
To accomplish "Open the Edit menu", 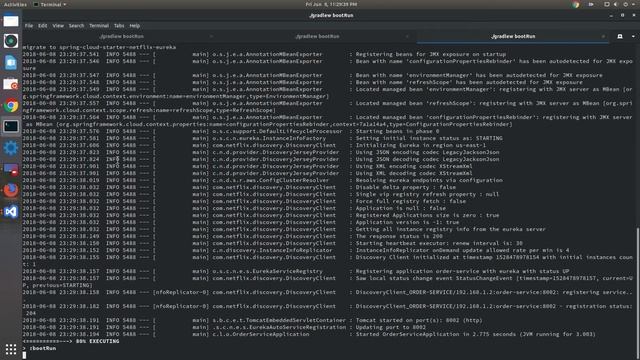I will (42, 26).
